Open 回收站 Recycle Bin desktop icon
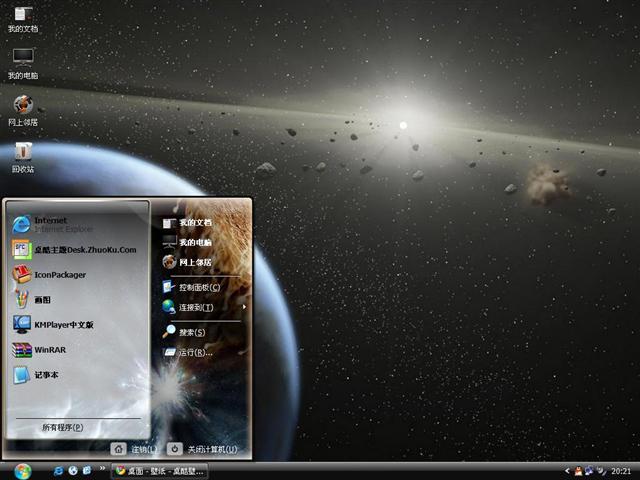The width and height of the screenshot is (640, 480). pos(23,154)
